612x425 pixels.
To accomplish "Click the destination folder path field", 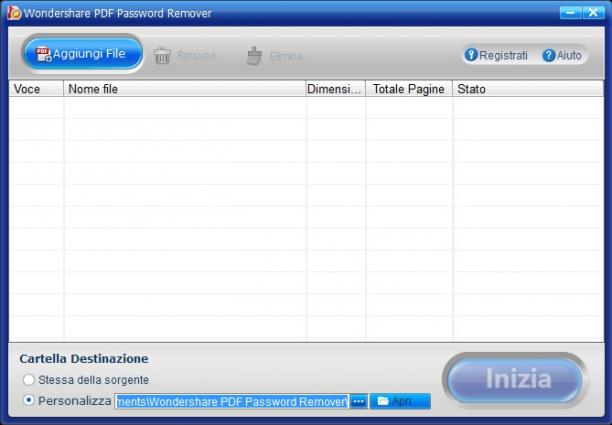I will (x=232, y=401).
